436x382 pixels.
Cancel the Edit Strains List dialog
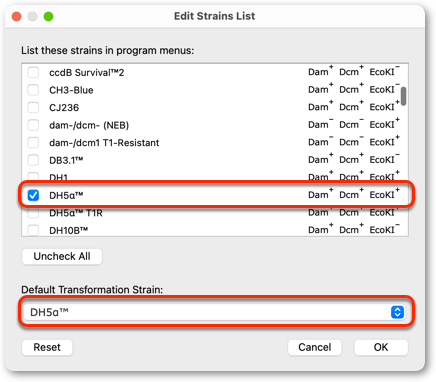(x=315, y=347)
